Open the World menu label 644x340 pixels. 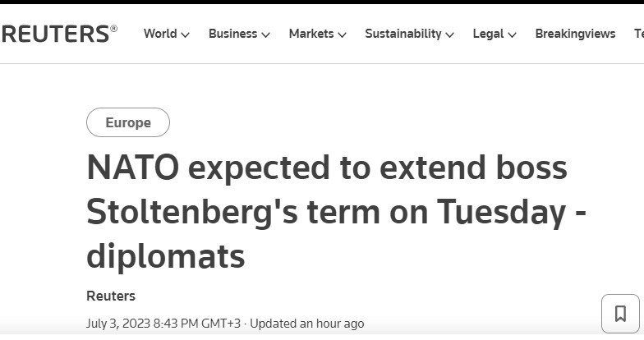(160, 34)
